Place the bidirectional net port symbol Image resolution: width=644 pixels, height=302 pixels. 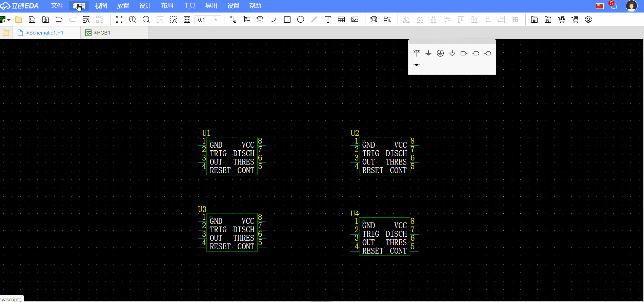[x=488, y=53]
